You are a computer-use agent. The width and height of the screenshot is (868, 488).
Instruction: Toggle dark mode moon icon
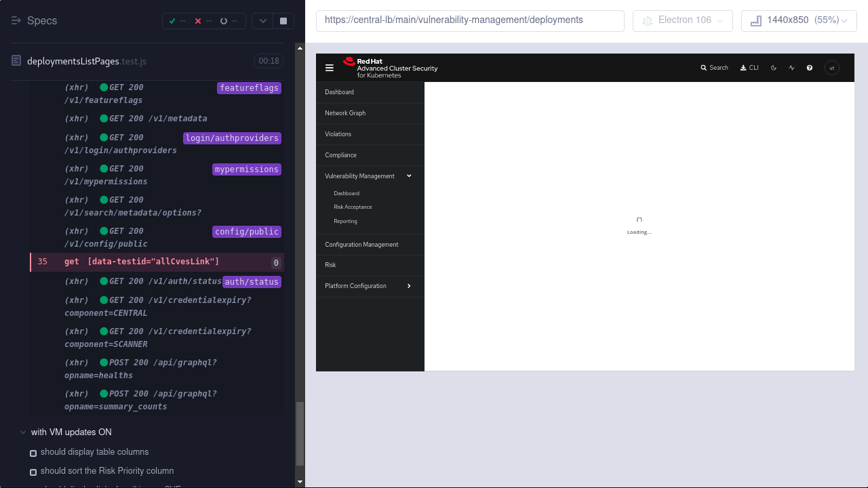774,68
